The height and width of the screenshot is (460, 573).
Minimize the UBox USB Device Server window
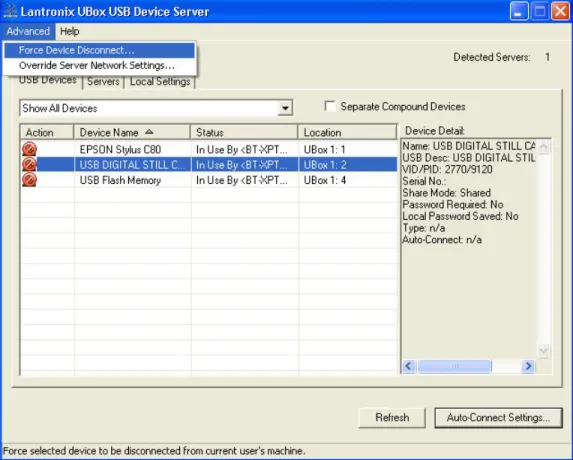click(x=519, y=11)
